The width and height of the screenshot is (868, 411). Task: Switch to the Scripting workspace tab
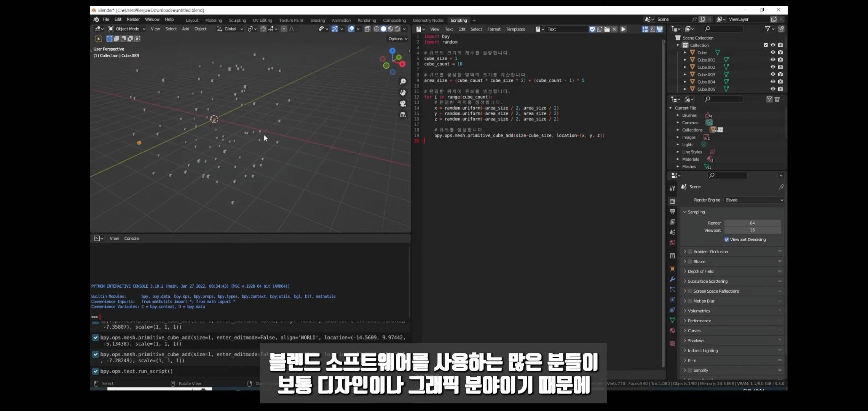pos(458,20)
